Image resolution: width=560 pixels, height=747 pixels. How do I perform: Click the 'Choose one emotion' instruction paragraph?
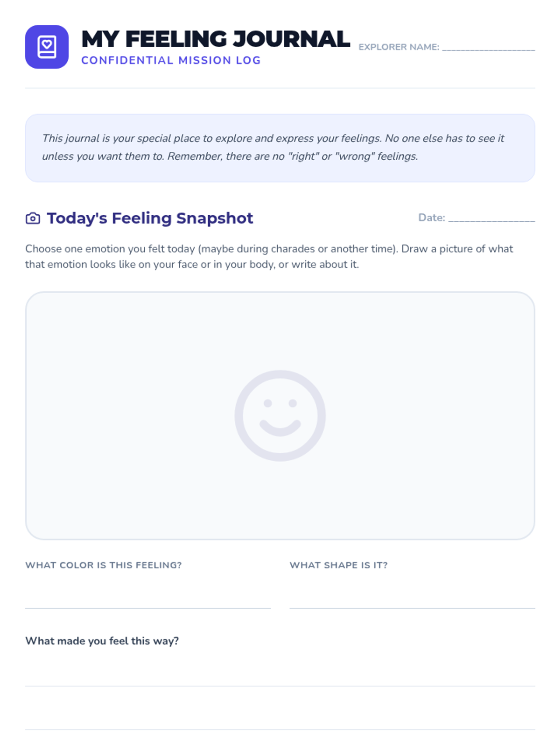[x=269, y=256]
